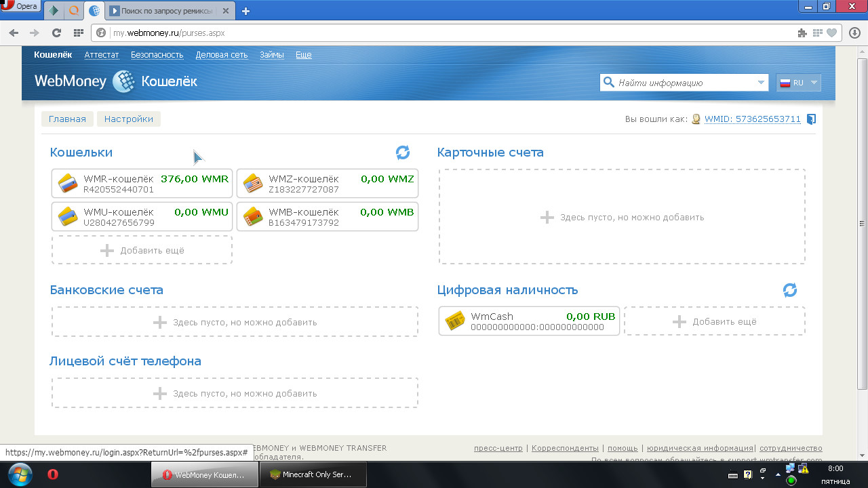Viewport: 868px width, 488px height.
Task: Open the Аттестат menu link
Action: 102,55
